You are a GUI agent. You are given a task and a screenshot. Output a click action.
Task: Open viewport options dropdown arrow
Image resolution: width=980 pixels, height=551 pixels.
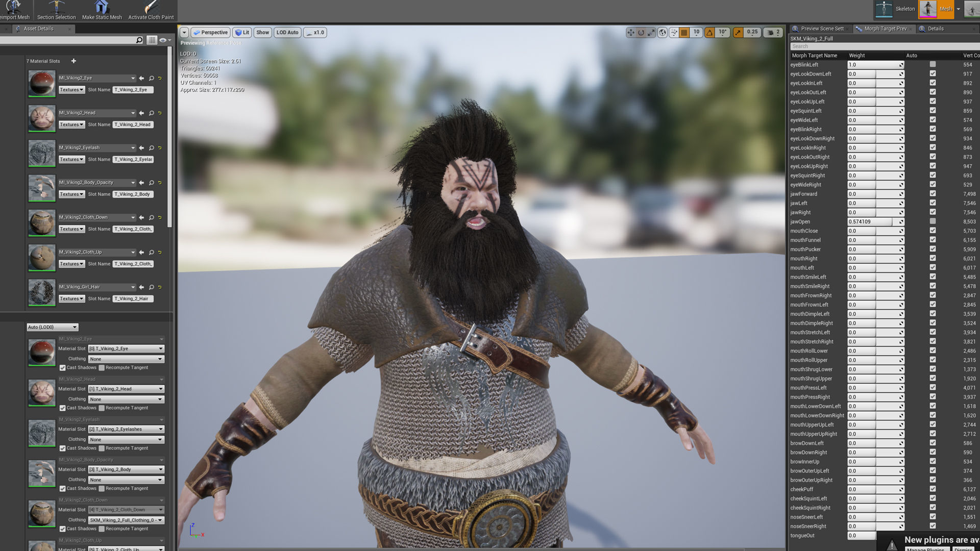[184, 32]
